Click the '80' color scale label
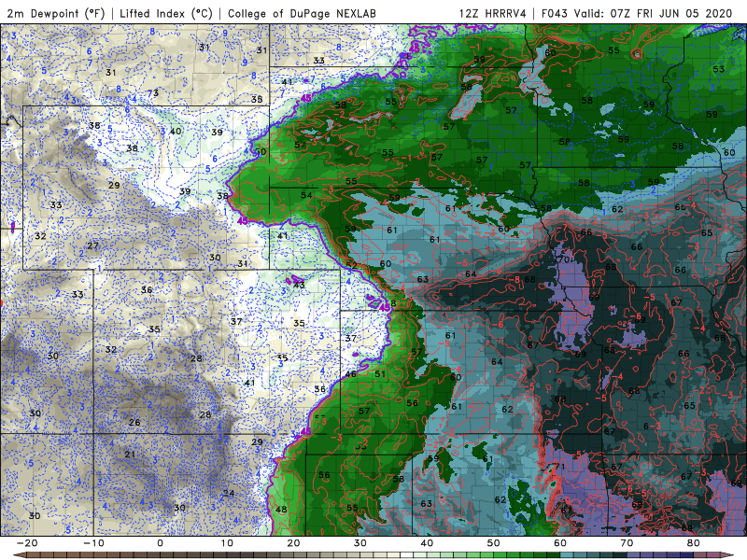Viewport: 747px width, 560px height. pyautogui.click(x=694, y=543)
